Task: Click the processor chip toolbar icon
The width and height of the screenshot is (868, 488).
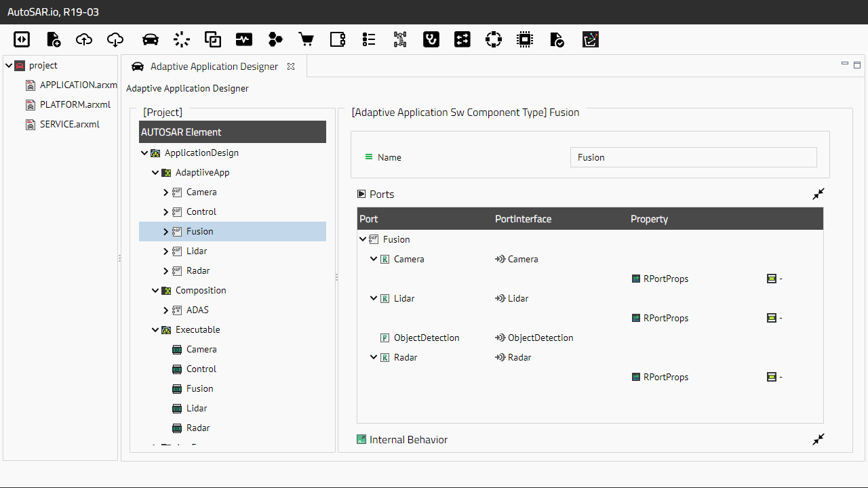Action: point(525,39)
